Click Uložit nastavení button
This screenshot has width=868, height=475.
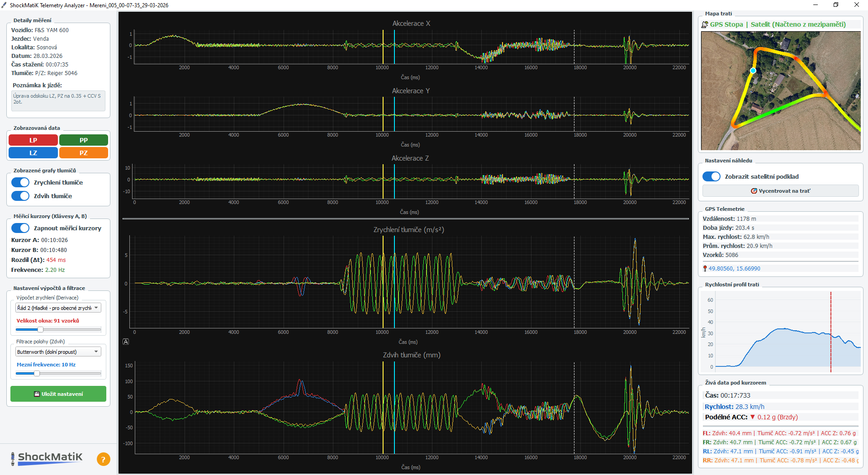pyautogui.click(x=58, y=394)
